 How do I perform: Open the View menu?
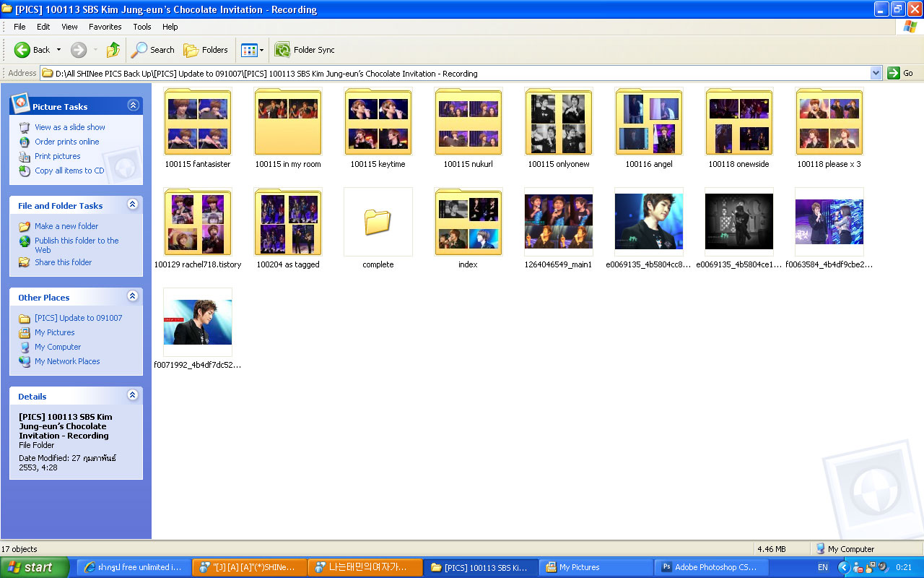(69, 27)
